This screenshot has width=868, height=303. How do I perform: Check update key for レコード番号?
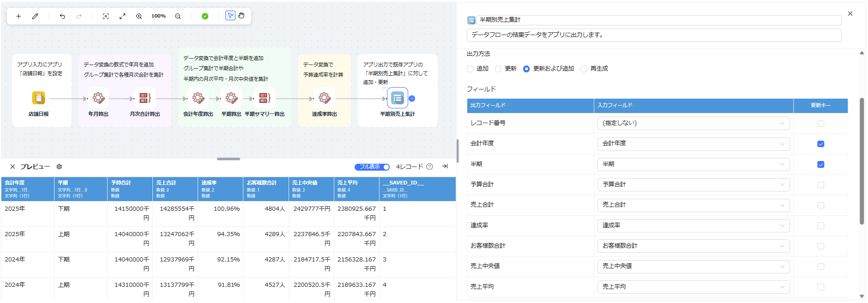coord(820,124)
